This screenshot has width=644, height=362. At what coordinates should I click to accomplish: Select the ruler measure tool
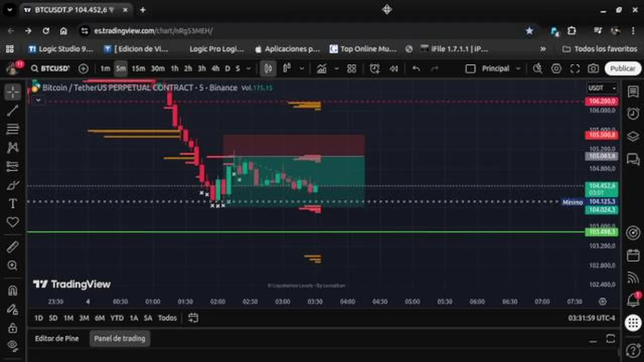click(x=13, y=247)
